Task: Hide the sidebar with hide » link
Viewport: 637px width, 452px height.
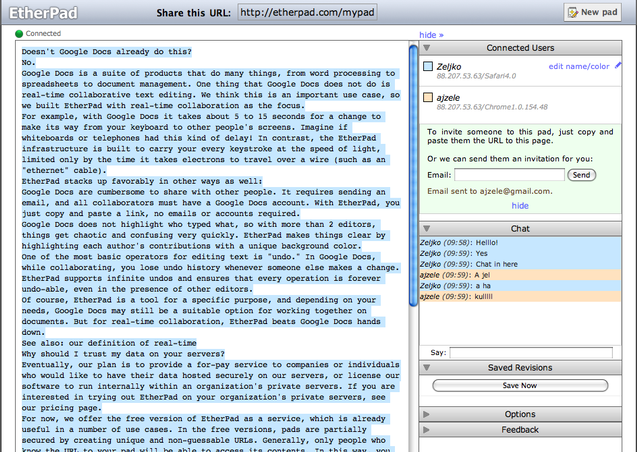Action: point(431,35)
